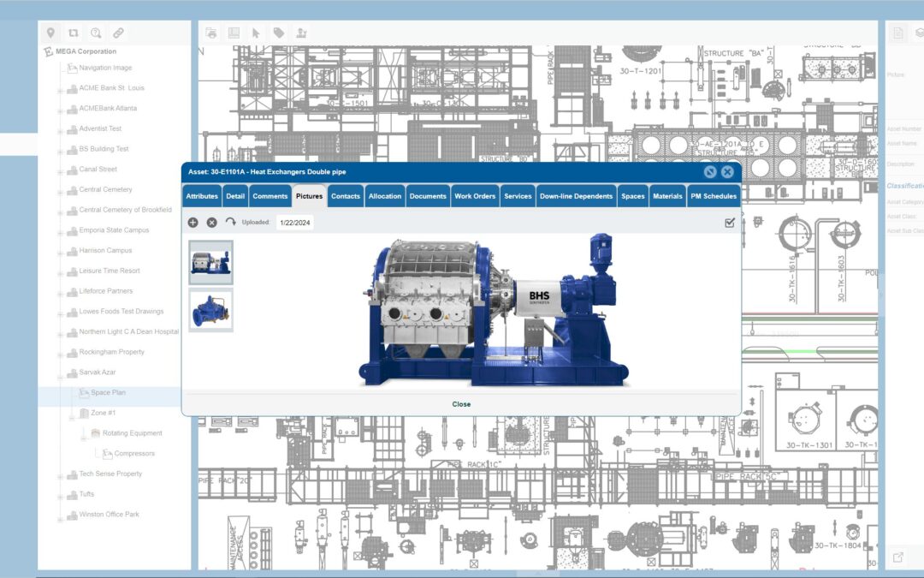The image size is (924, 578).
Task: Select Winston Office Park property
Action: 109,515
